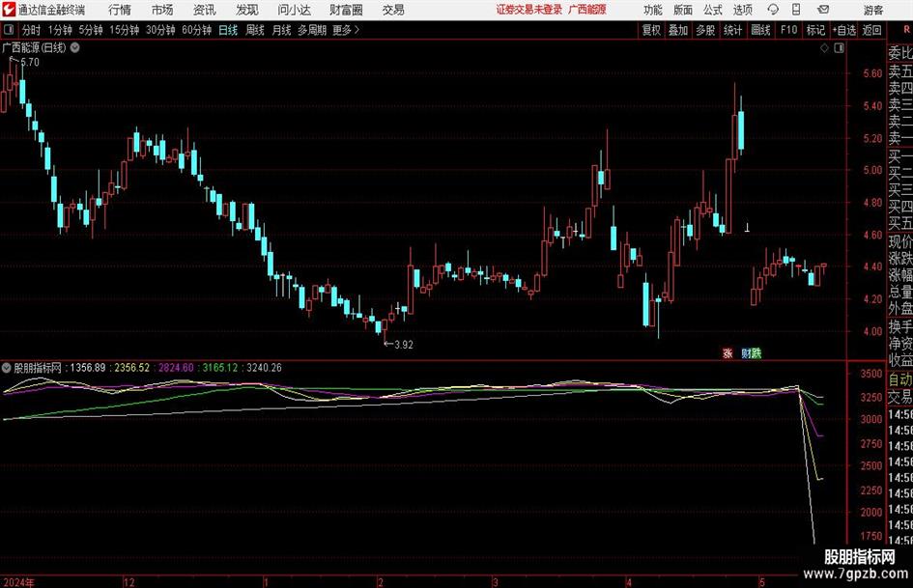Click the diamond icon at chart top right
The image size is (913, 588).
click(824, 48)
